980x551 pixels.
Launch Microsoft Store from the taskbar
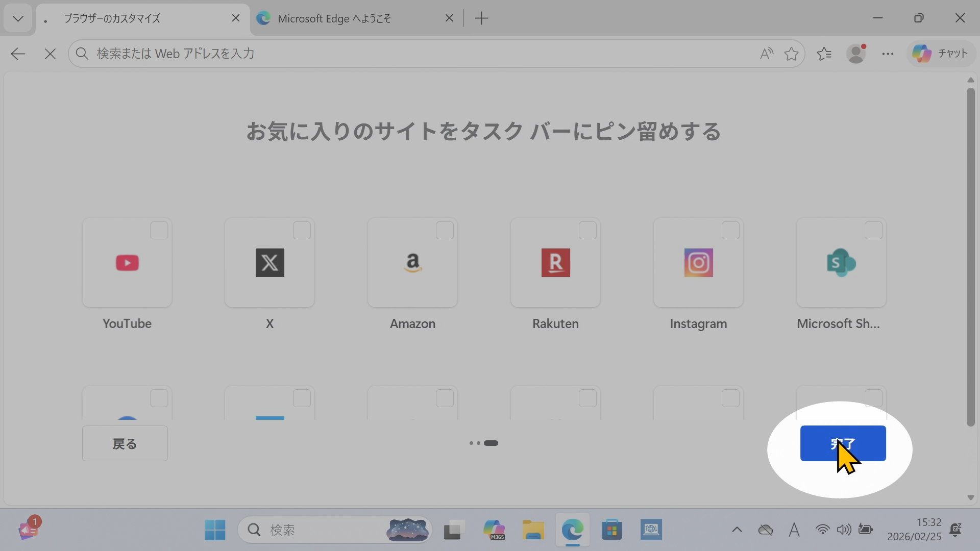point(612,530)
